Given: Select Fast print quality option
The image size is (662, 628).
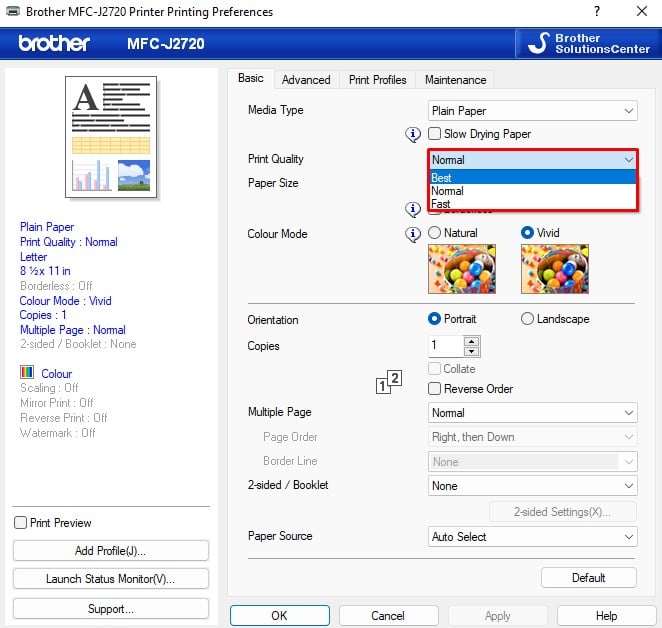Looking at the screenshot, I should [x=532, y=204].
